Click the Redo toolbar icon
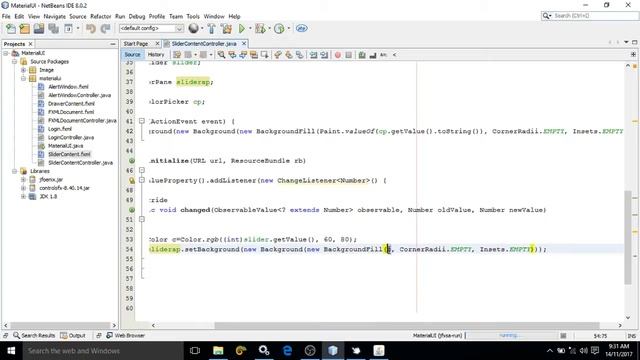Image resolution: width=640 pixels, height=360 pixels. [x=105, y=29]
